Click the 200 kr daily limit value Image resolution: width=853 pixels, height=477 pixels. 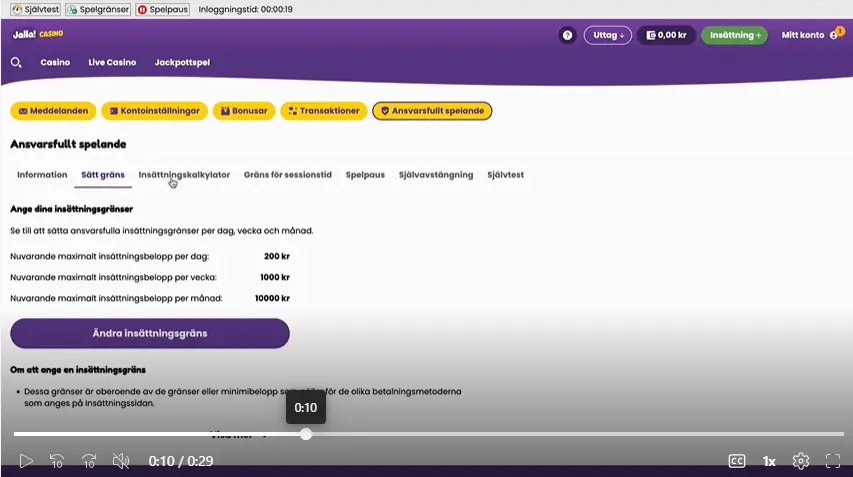point(277,256)
